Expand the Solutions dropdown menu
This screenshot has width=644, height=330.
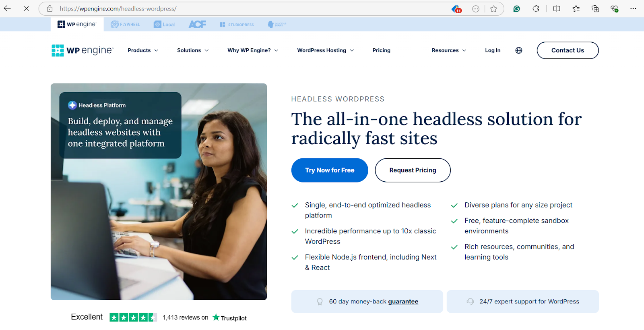(x=193, y=50)
